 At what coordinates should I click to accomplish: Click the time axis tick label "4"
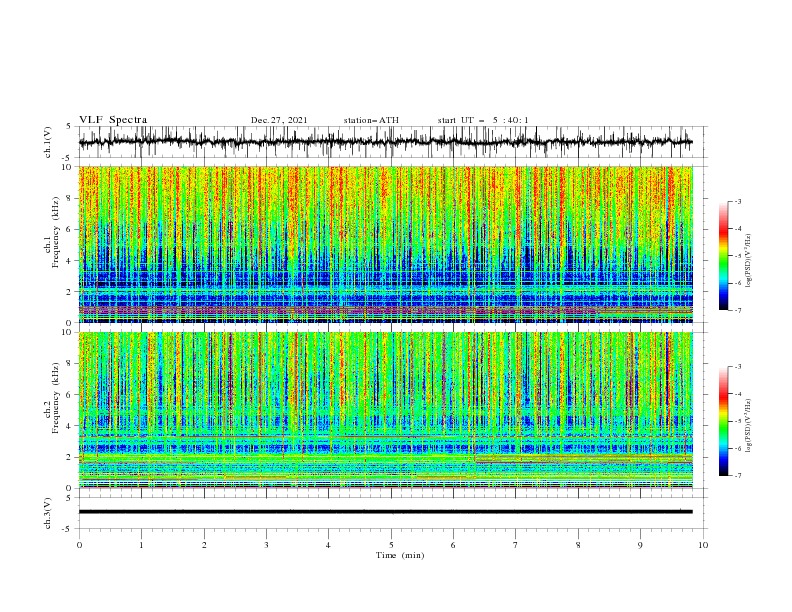pyautogui.click(x=328, y=545)
